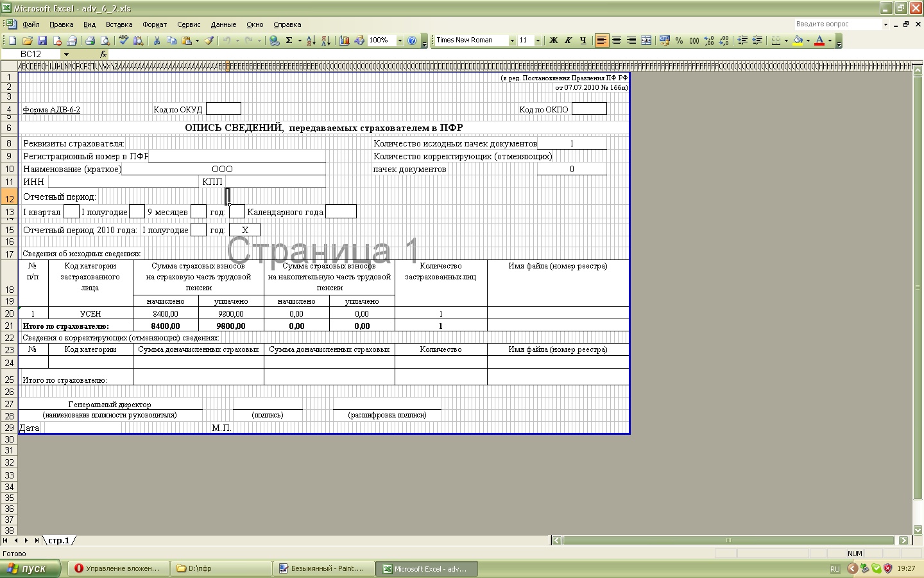Toggle italic formatting (К)
924x578 pixels.
coord(568,40)
